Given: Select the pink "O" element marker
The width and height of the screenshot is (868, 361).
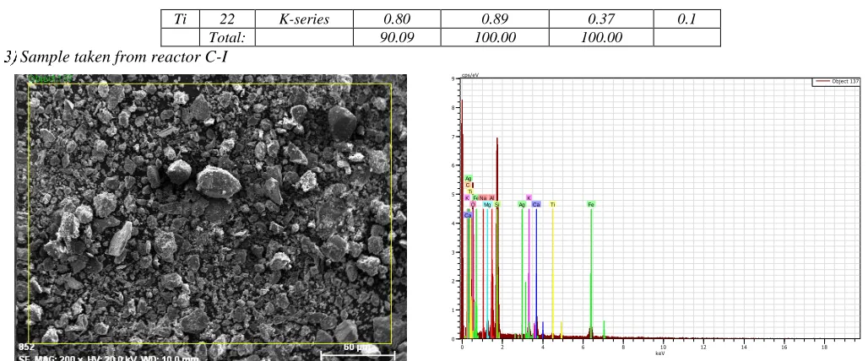Looking at the screenshot, I should point(473,205).
